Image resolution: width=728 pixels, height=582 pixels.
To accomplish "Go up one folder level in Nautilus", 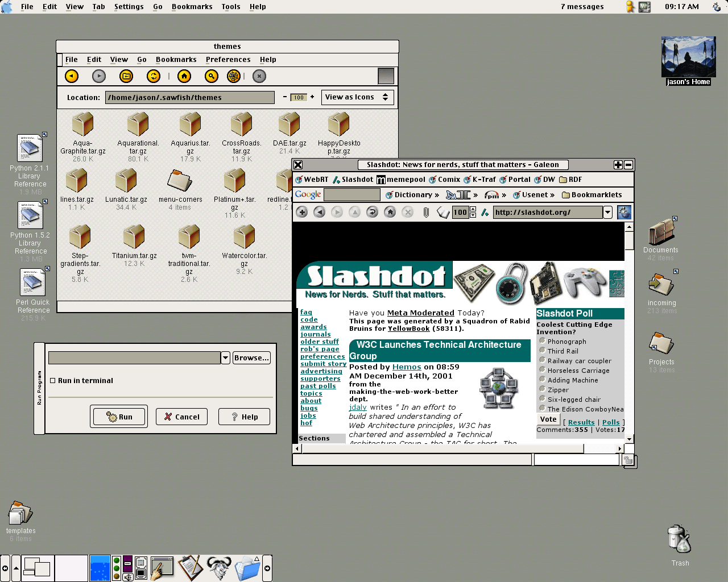I will pos(126,76).
